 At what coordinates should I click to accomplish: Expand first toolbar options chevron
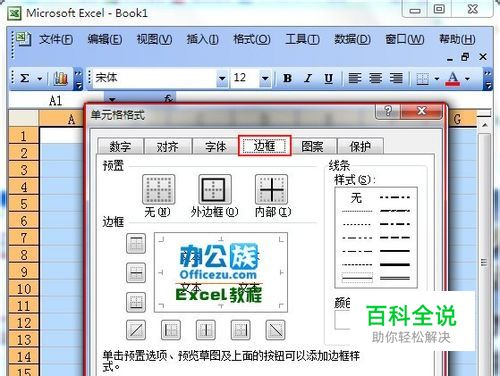coord(78,80)
